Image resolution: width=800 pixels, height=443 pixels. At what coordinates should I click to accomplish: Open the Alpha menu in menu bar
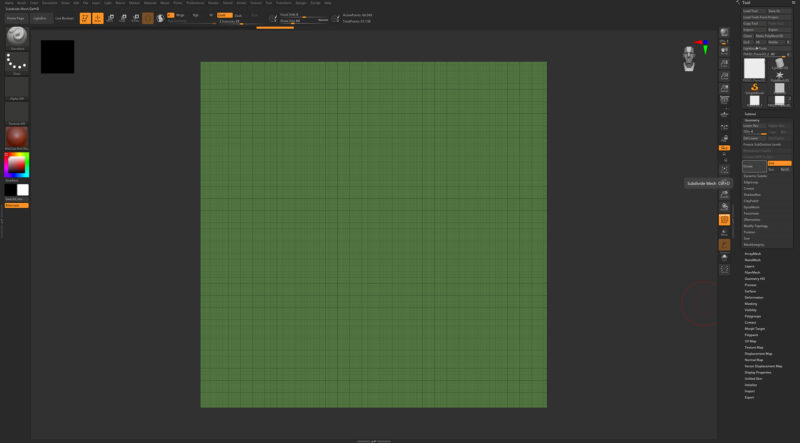coord(9,3)
